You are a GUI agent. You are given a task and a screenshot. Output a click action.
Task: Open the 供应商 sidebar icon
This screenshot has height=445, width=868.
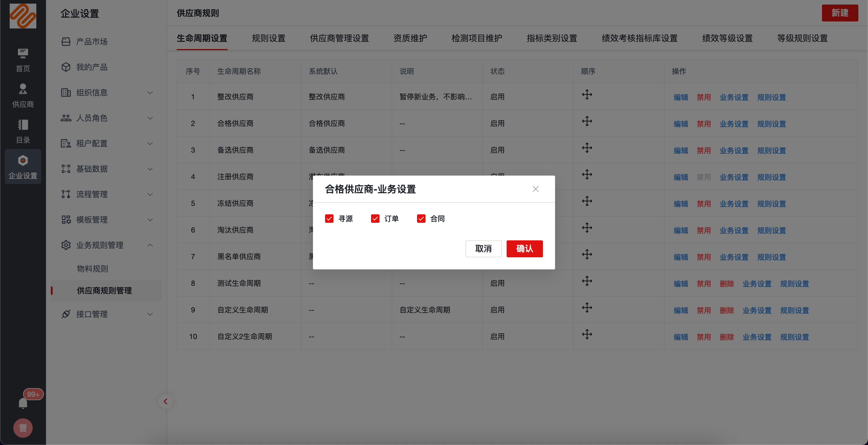tap(23, 96)
